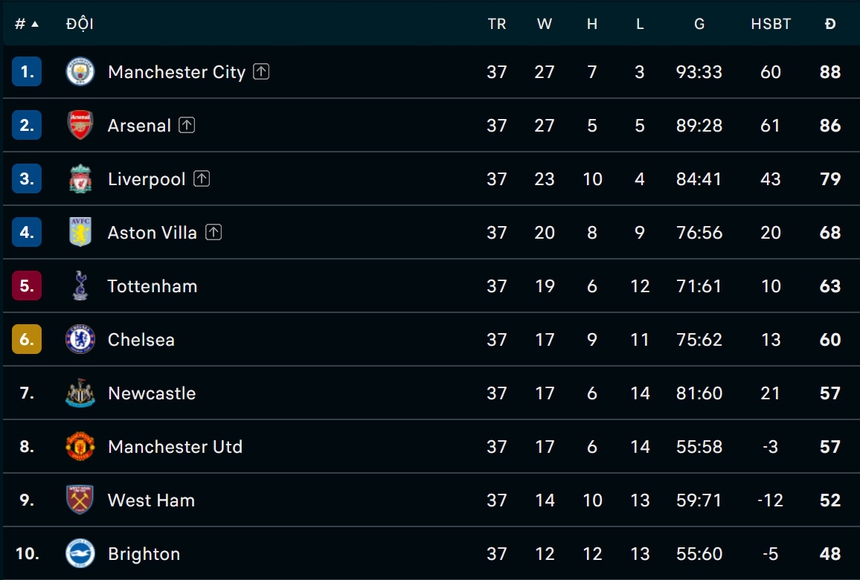
Task: Click the Arsenal club crest
Action: [80, 125]
